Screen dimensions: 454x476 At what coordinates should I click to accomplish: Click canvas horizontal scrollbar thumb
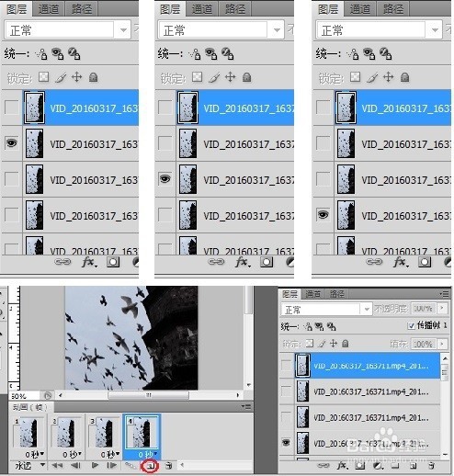point(149,395)
